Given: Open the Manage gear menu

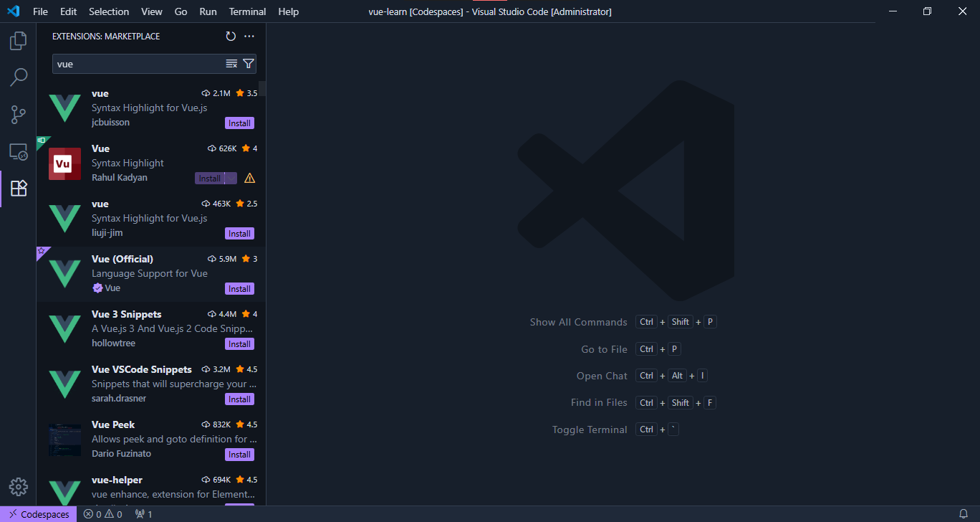Looking at the screenshot, I should click(x=18, y=487).
